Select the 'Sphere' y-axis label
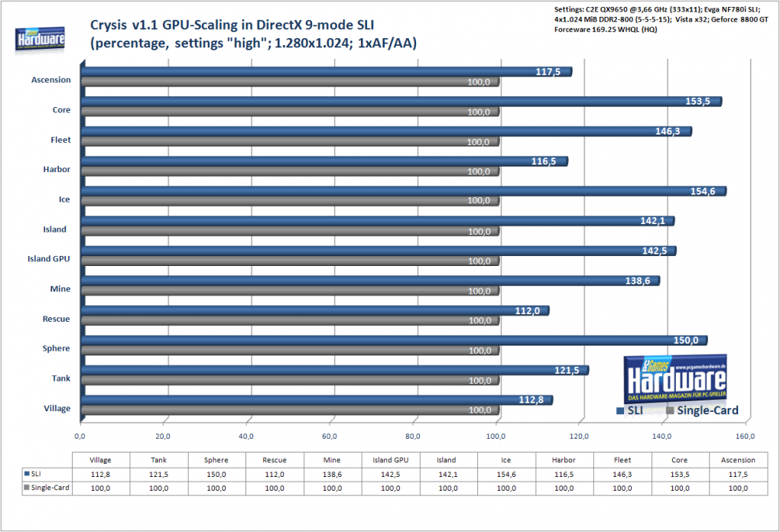This screenshot has width=780, height=532. [57, 348]
